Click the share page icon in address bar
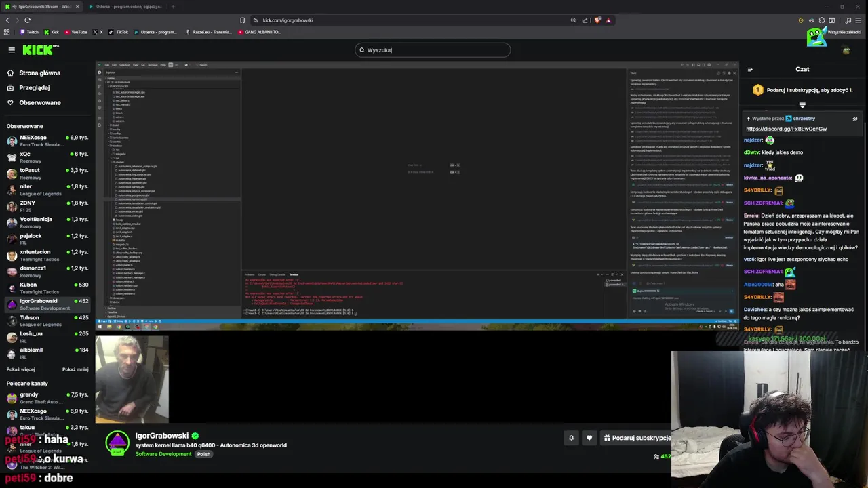Screen dimensions: 868x488 (587, 20)
